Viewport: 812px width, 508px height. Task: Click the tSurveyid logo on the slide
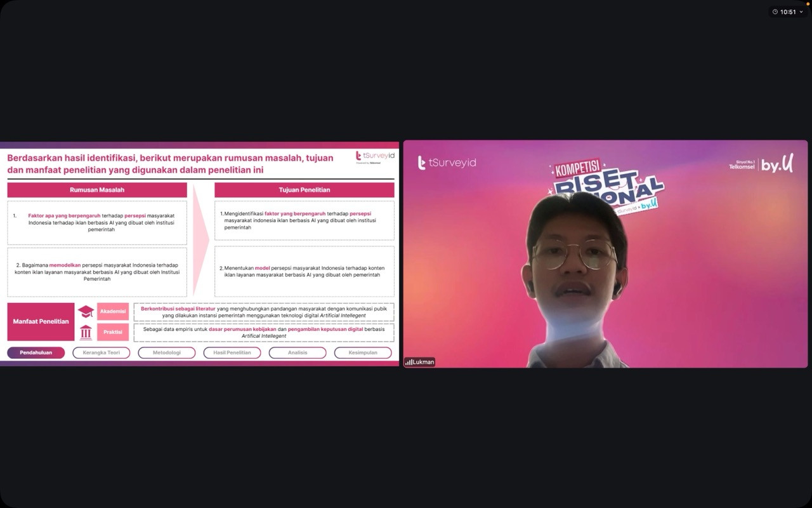point(375,157)
